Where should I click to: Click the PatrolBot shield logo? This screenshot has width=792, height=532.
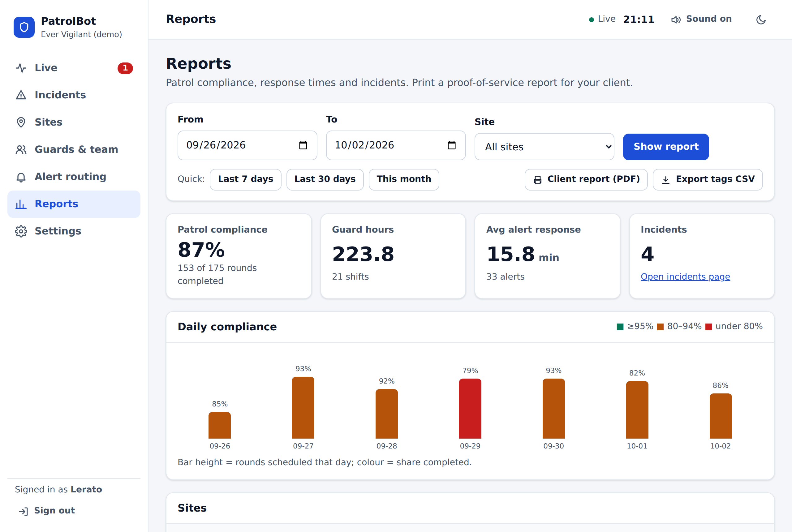[24, 27]
